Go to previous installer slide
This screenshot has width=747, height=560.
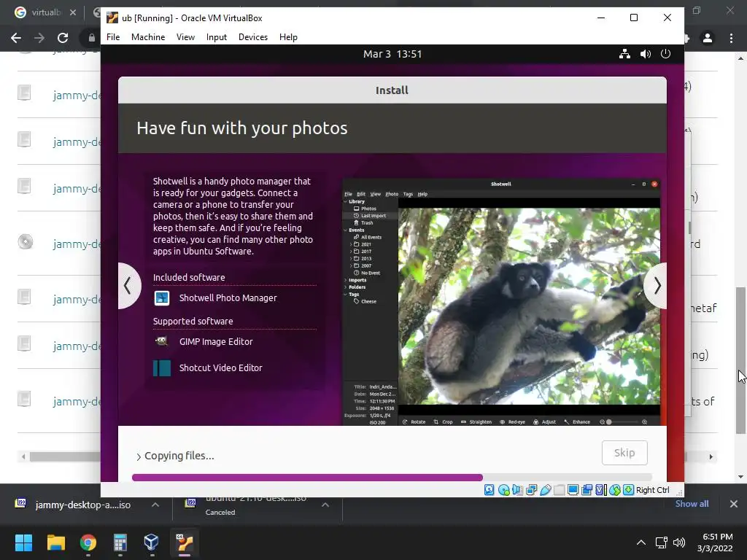pyautogui.click(x=128, y=286)
